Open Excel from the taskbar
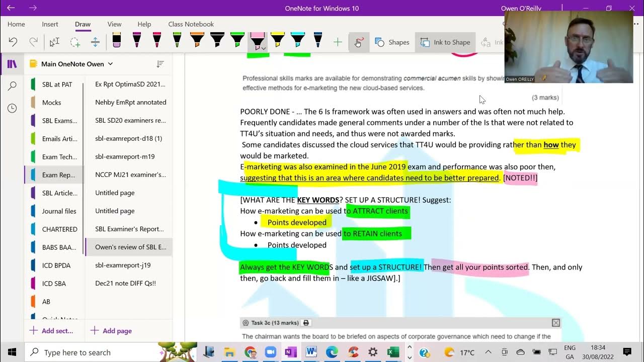Screen dimensions: 644x362 393,352
